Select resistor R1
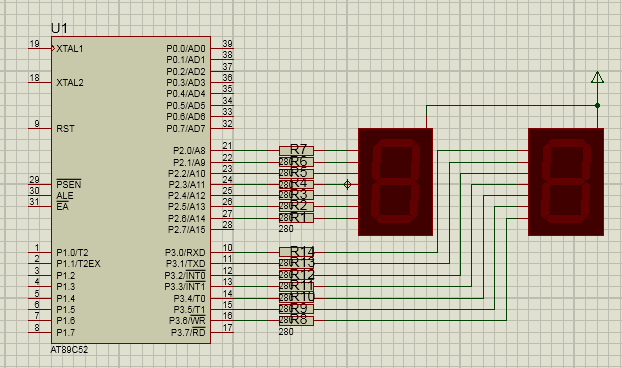Viewport: 622px width, 368px height. (296, 218)
